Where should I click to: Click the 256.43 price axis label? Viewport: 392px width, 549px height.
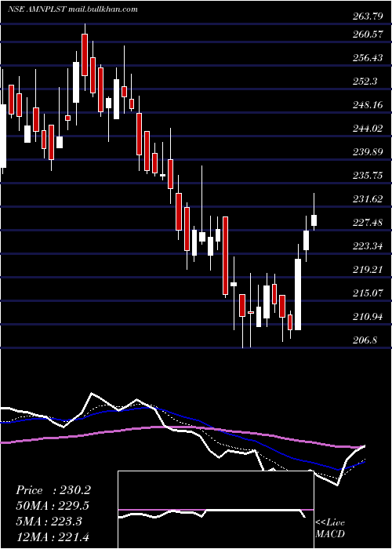pos(368,58)
